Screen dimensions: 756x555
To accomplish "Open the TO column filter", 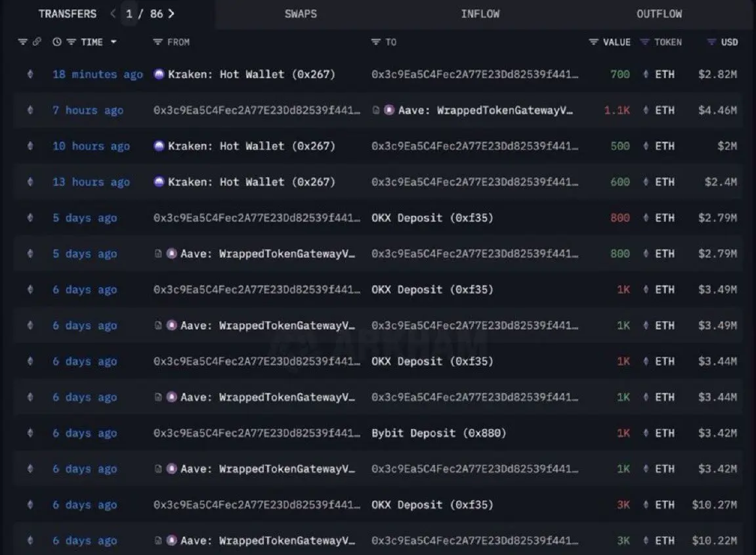I will click(x=376, y=42).
